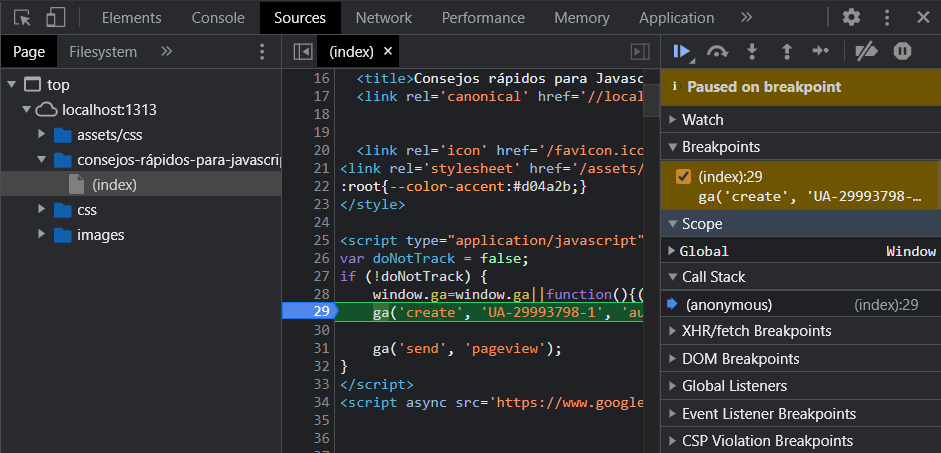Viewport: 941px width, 453px height.
Task: Select the Sources tab
Action: tap(300, 18)
